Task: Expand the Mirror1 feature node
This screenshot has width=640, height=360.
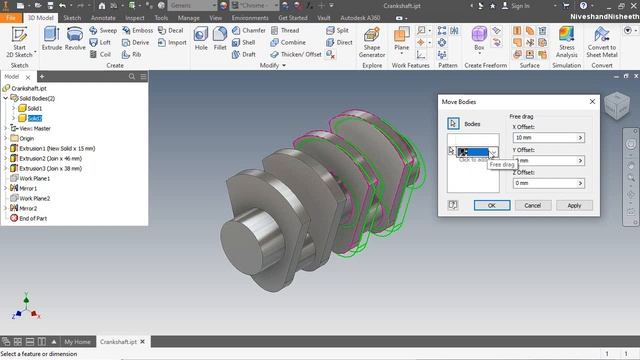Action: [x=6, y=189]
